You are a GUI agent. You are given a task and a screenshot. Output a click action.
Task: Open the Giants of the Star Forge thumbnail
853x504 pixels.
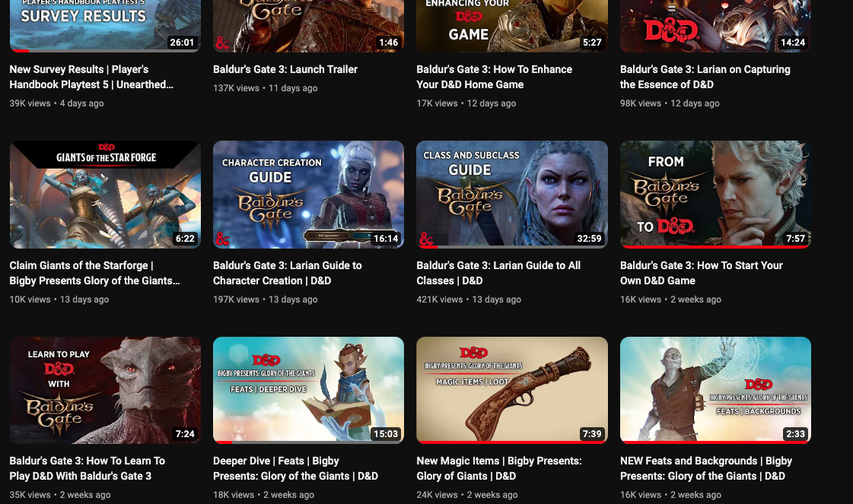coord(105,194)
